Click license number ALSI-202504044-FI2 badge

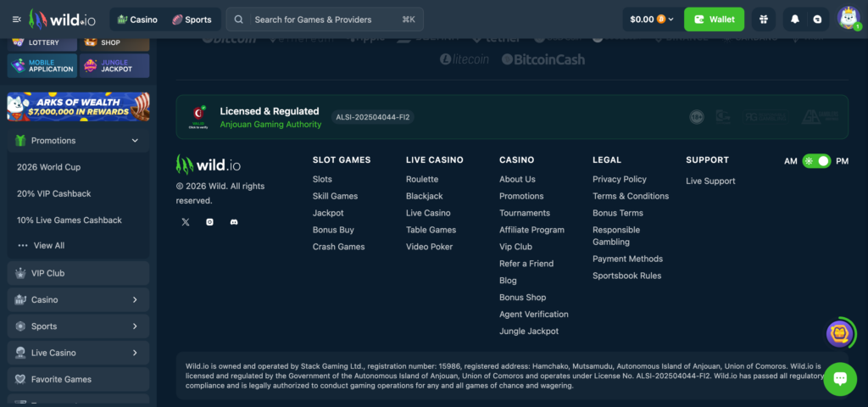(373, 117)
